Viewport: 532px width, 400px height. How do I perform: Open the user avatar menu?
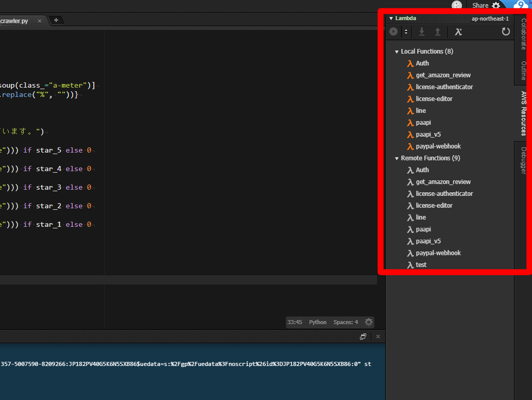point(457,5)
